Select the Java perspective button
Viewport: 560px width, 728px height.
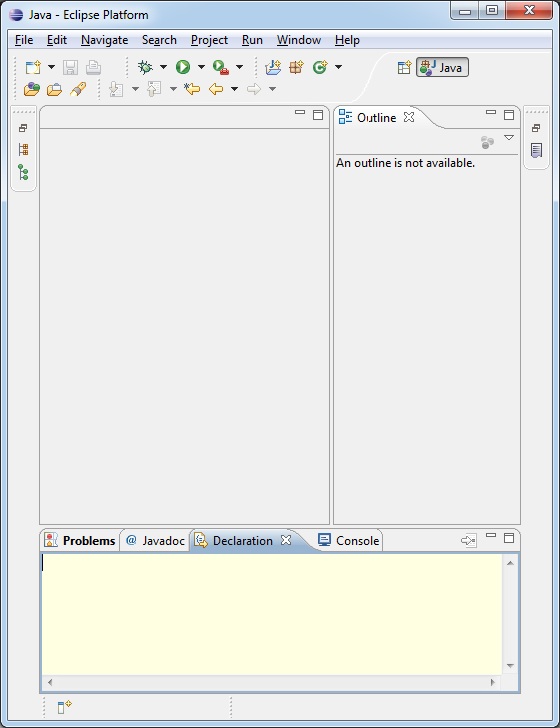coord(442,67)
